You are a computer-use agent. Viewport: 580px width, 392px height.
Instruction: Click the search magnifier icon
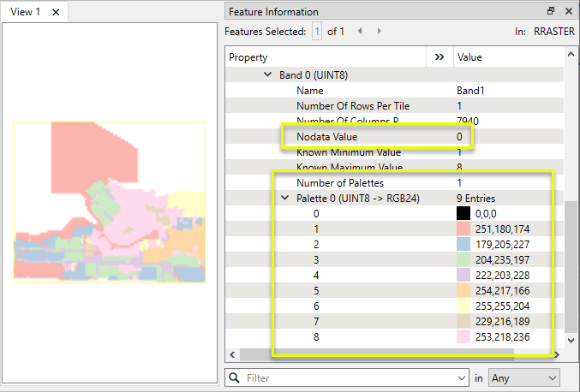[x=234, y=377]
